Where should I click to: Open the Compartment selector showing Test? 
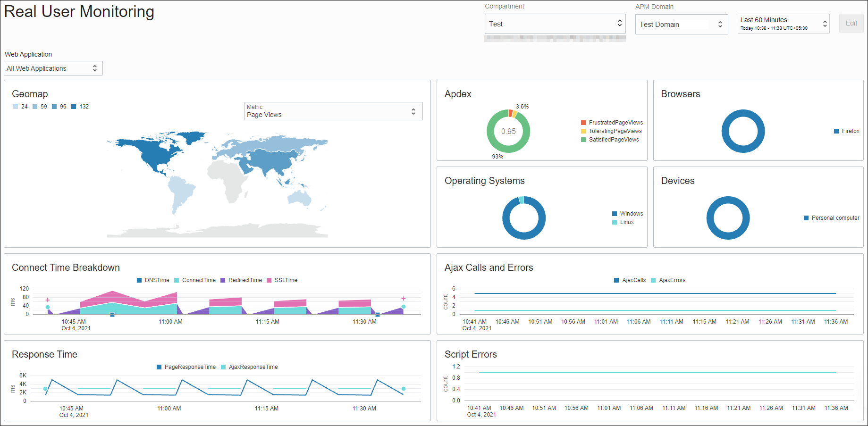(555, 24)
